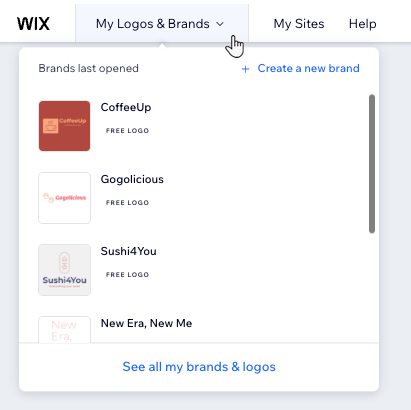The width and height of the screenshot is (411, 410).
Task: Open the Help menu
Action: coord(363,24)
